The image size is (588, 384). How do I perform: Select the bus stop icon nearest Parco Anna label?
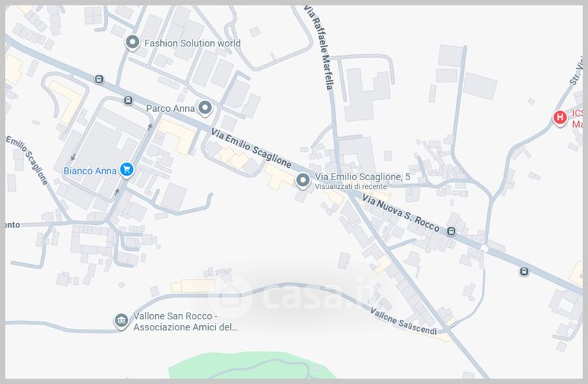click(x=128, y=100)
